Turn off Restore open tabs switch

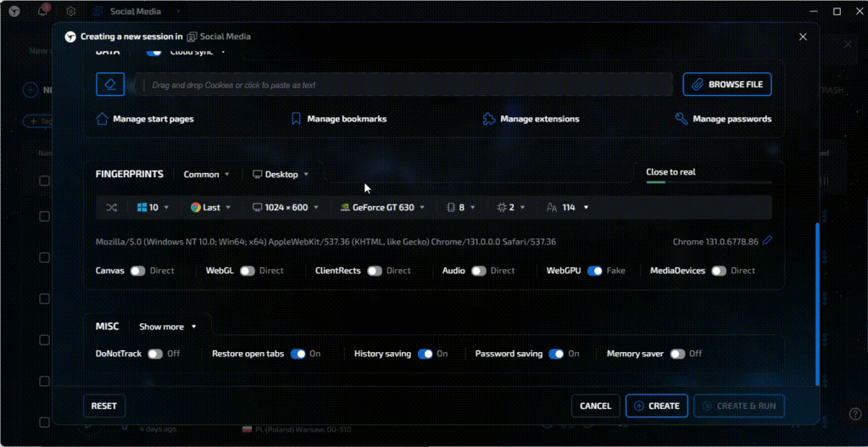click(298, 354)
